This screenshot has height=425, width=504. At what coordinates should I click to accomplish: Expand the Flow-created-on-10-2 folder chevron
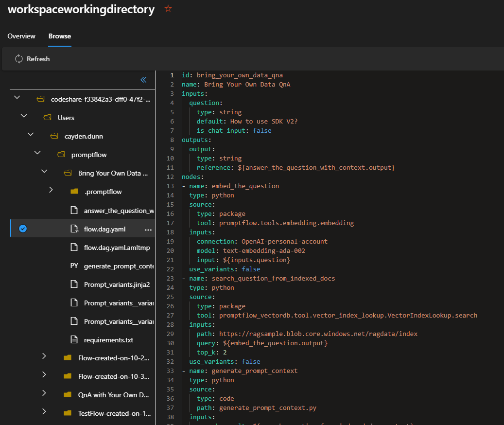(x=44, y=356)
